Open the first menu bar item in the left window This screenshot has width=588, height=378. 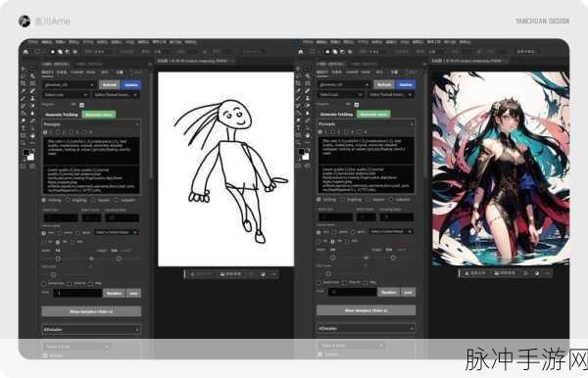pos(33,42)
